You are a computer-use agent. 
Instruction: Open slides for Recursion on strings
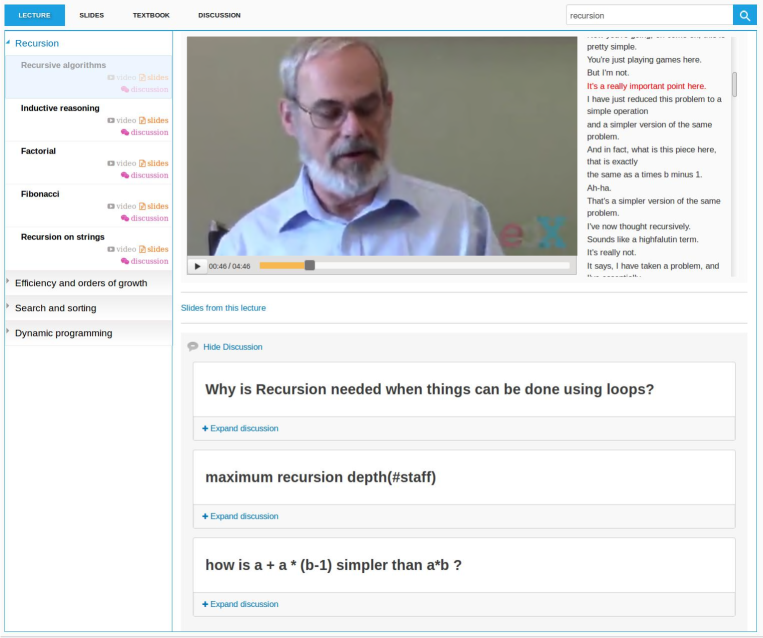coord(154,249)
